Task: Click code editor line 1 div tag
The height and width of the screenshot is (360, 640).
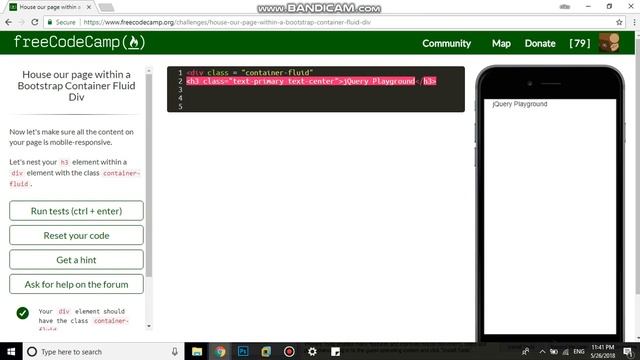Action: [x=250, y=72]
